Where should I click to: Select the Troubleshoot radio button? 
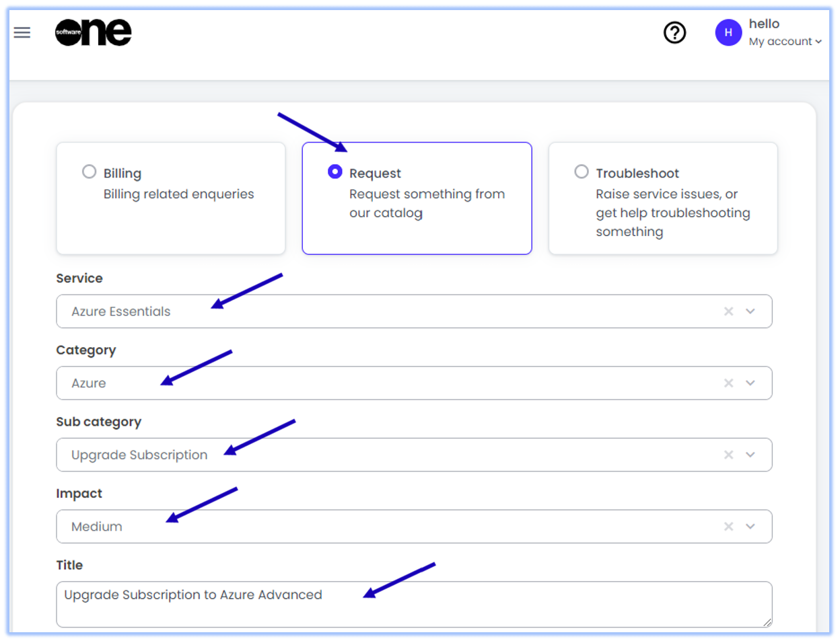coord(582,172)
